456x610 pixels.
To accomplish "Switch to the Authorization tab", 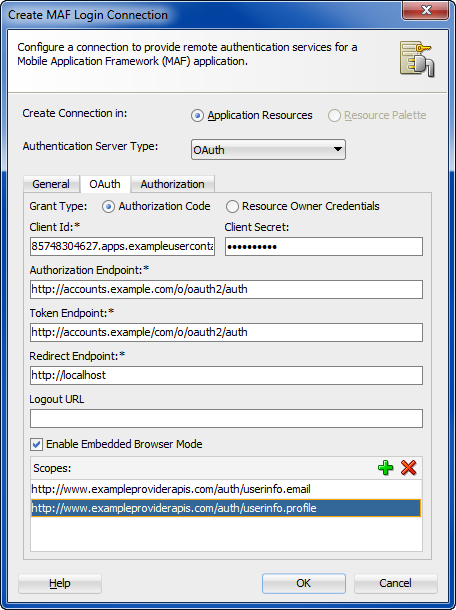I will [x=172, y=184].
